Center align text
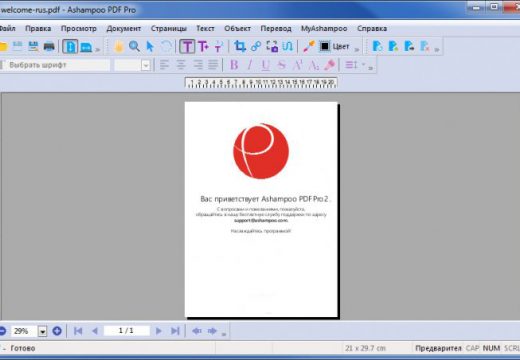520x360 pixels. click(181, 65)
